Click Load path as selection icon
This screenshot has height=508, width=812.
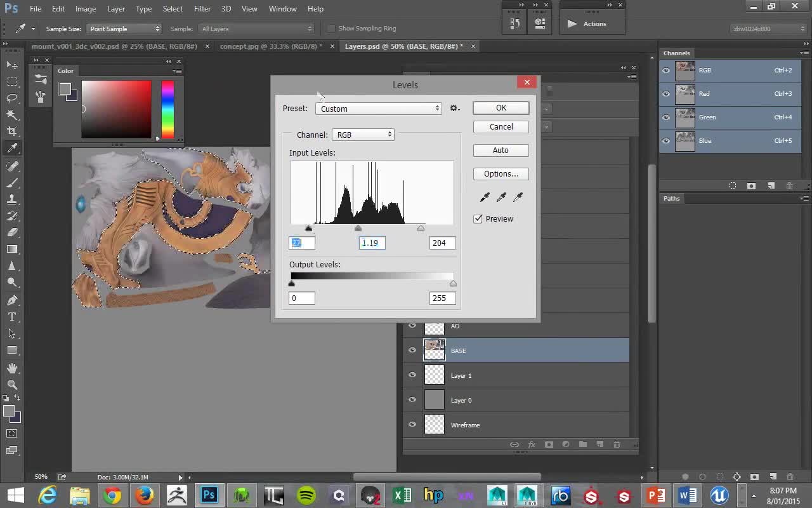(x=719, y=476)
